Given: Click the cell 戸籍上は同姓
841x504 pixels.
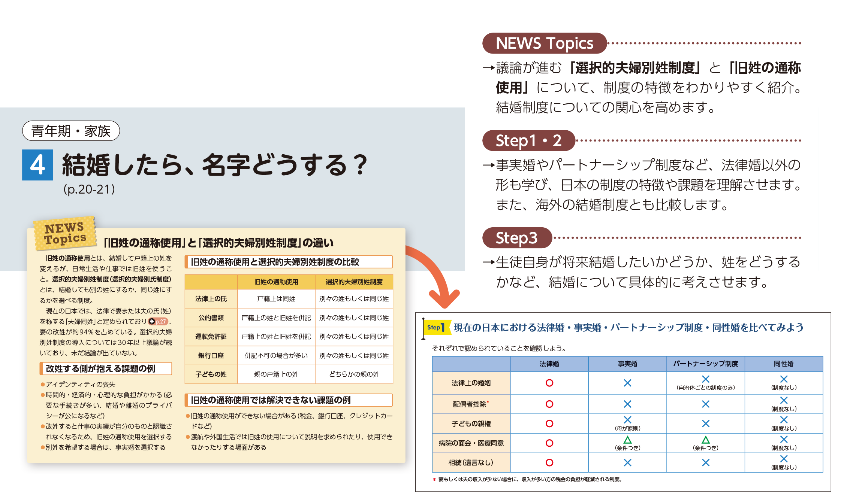Looking at the screenshot, I should (x=276, y=299).
